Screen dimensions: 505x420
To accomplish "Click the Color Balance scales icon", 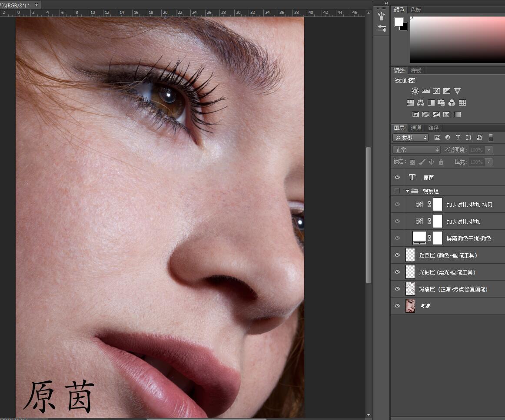I will coord(420,103).
